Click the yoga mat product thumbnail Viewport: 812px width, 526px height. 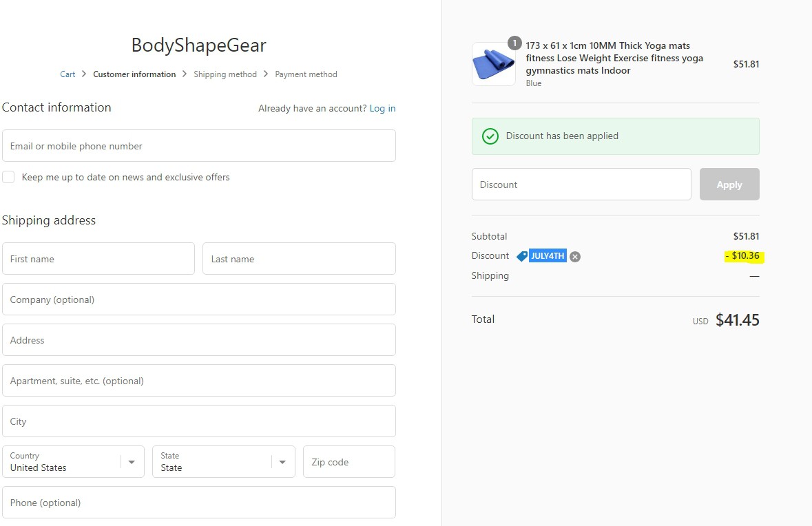click(493, 64)
